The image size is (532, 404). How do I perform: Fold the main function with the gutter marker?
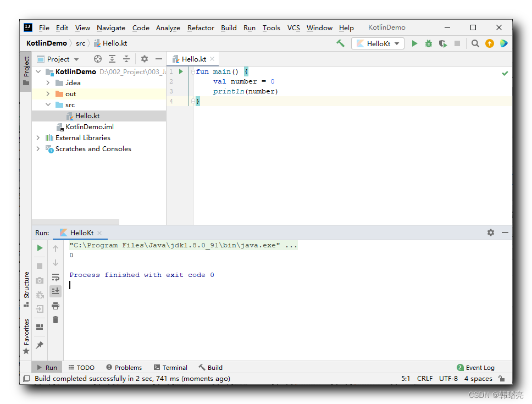(193, 72)
